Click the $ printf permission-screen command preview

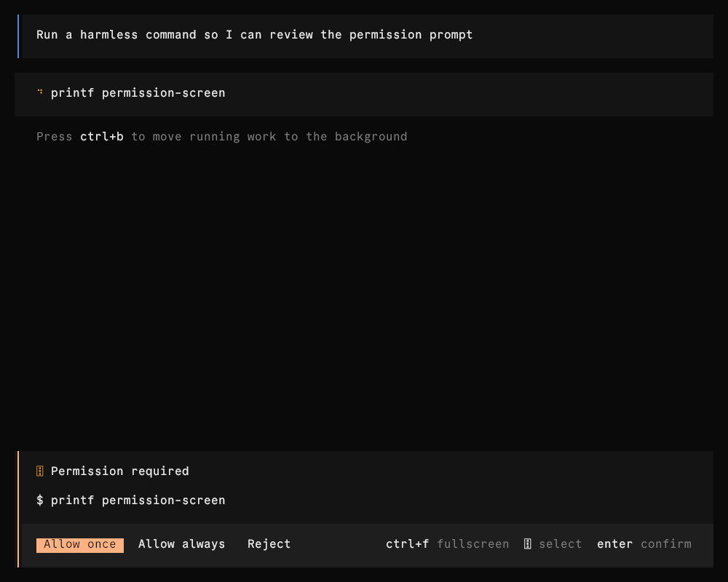point(131,501)
